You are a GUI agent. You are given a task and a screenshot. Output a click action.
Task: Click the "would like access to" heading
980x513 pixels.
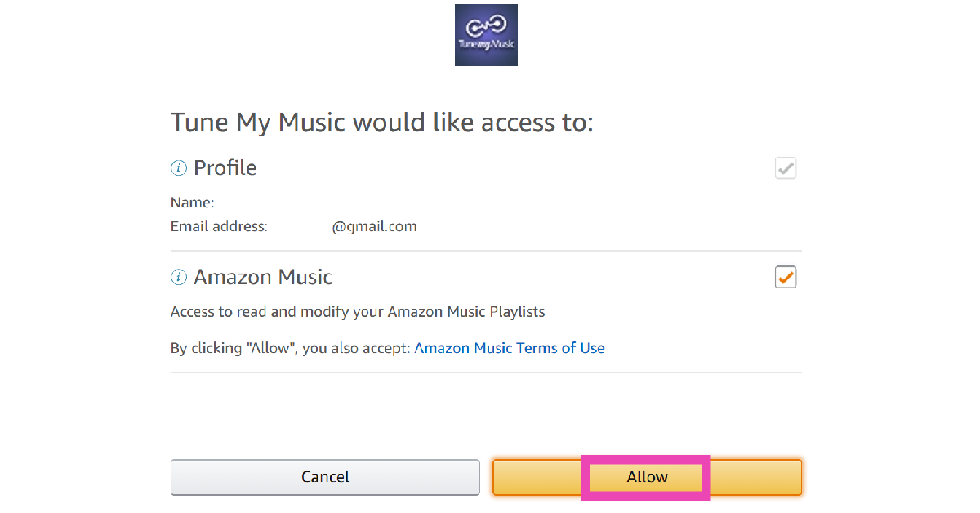(381, 123)
